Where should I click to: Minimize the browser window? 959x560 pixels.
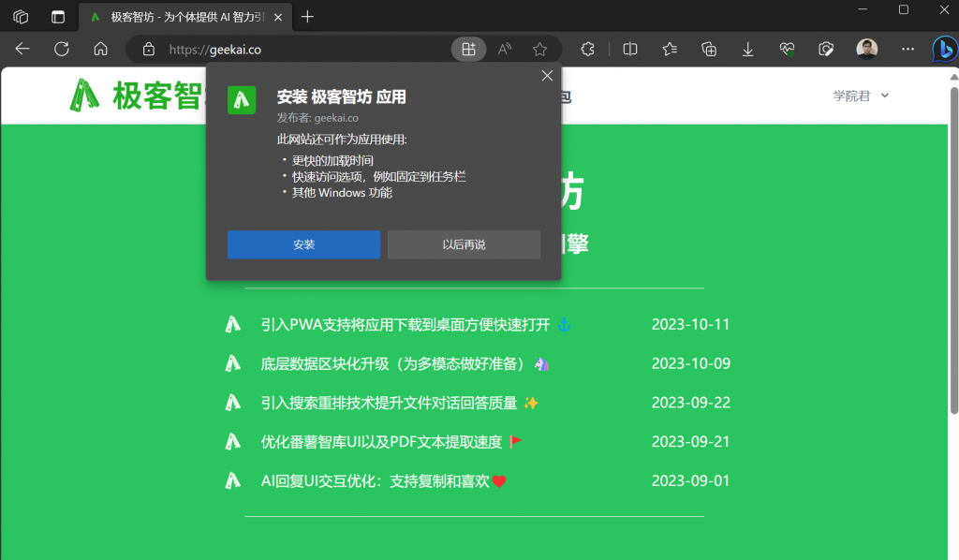click(x=863, y=9)
